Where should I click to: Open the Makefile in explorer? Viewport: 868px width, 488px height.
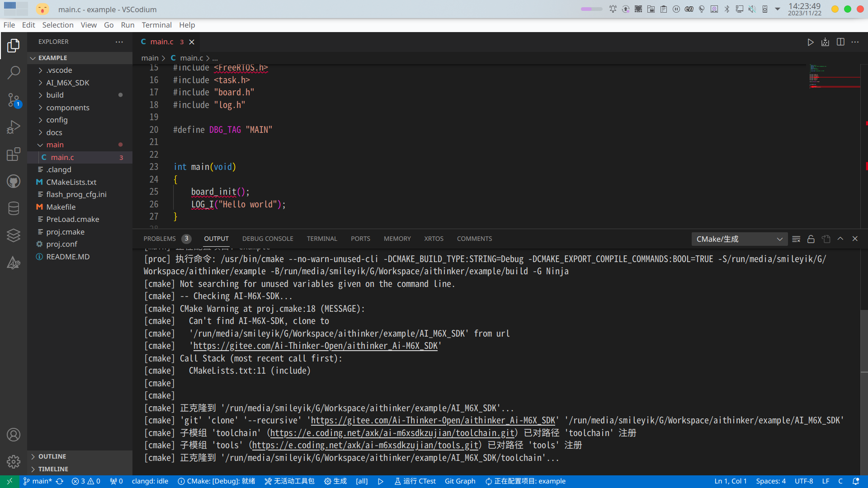pyautogui.click(x=80, y=207)
